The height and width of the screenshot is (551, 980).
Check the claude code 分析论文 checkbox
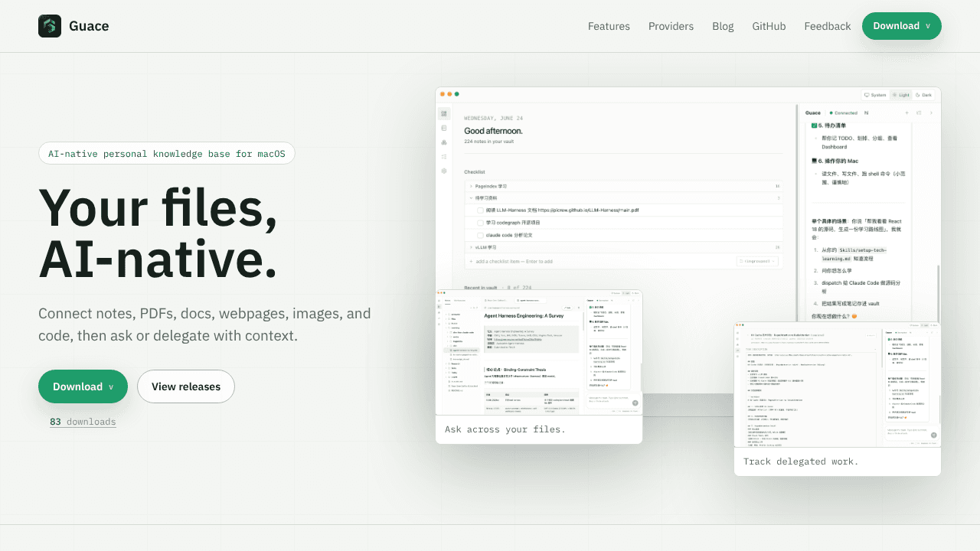480,235
